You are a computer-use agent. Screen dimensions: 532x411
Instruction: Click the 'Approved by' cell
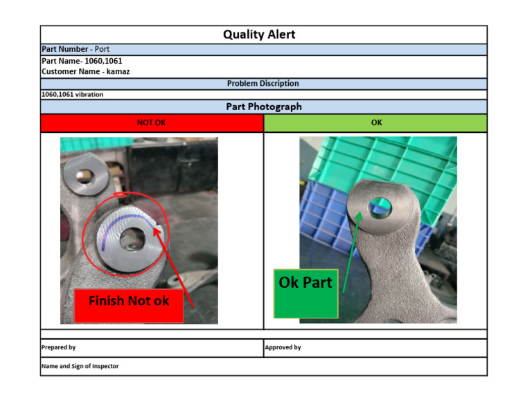pos(375,347)
